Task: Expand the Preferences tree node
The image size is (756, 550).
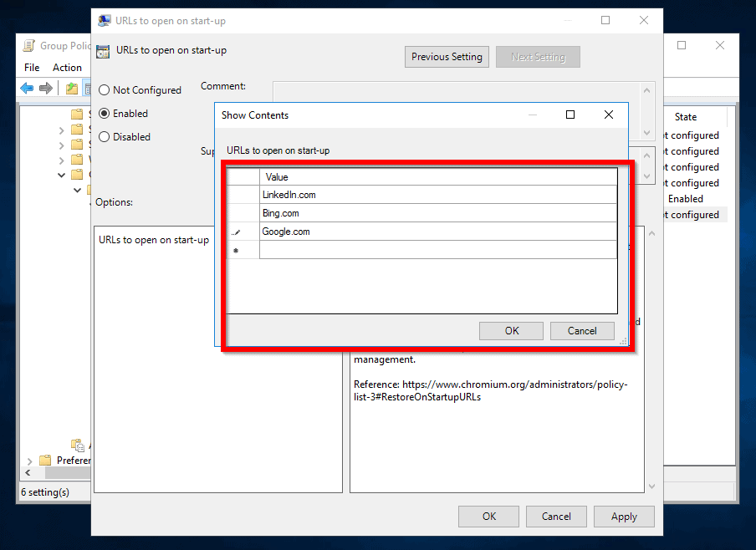Action: click(30, 461)
